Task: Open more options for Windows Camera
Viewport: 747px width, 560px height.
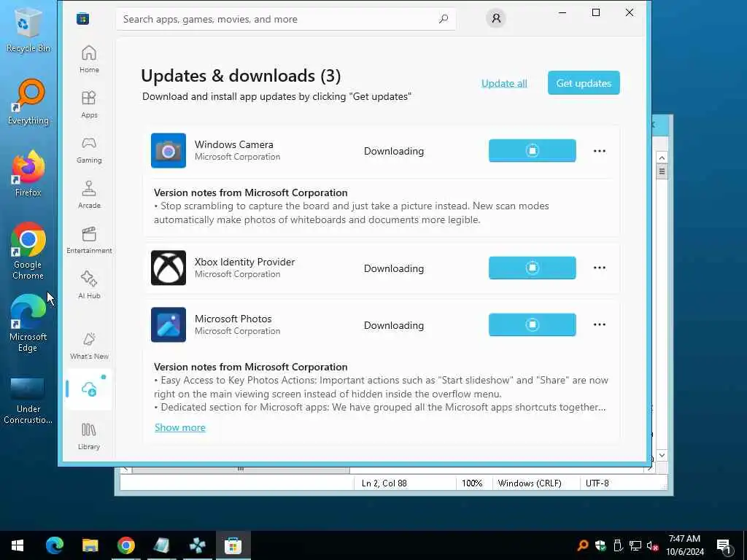Action: point(600,151)
